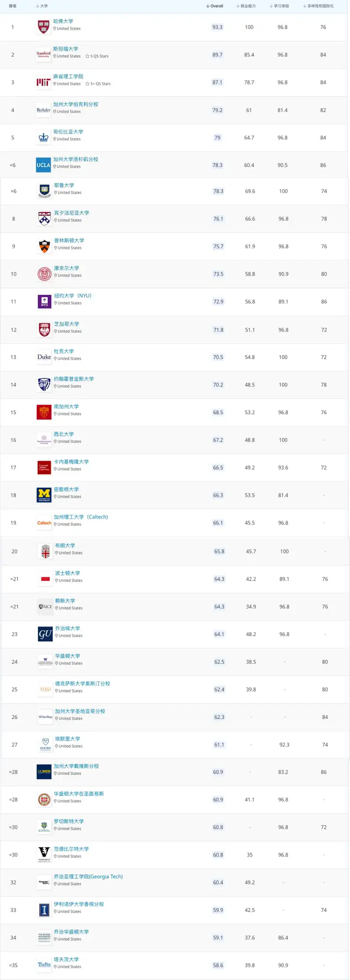
Task: Click the blue UCLA logo
Action: click(x=44, y=165)
